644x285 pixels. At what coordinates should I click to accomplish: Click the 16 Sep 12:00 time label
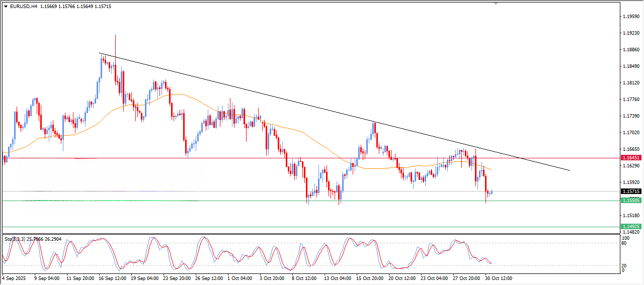(112, 278)
